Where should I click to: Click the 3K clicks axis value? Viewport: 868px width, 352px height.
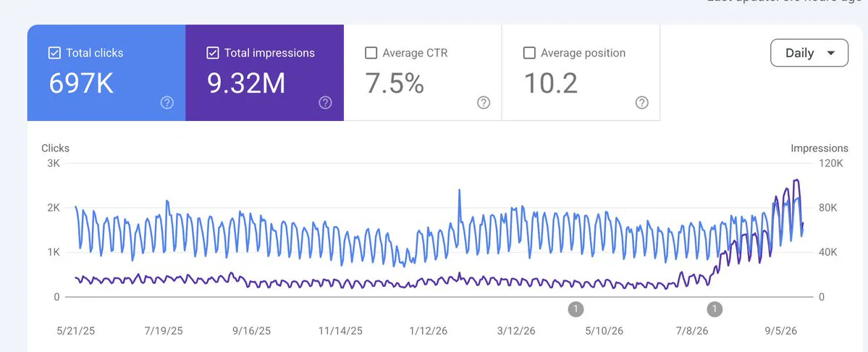pyautogui.click(x=53, y=163)
